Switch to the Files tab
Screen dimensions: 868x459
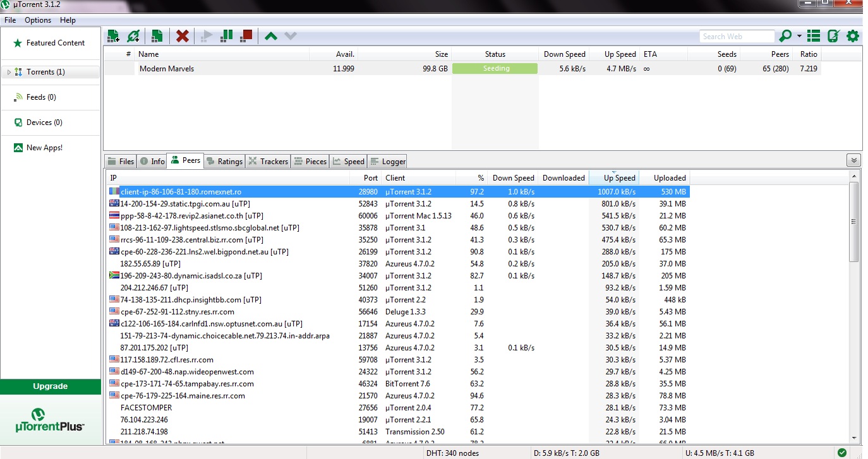(121, 162)
